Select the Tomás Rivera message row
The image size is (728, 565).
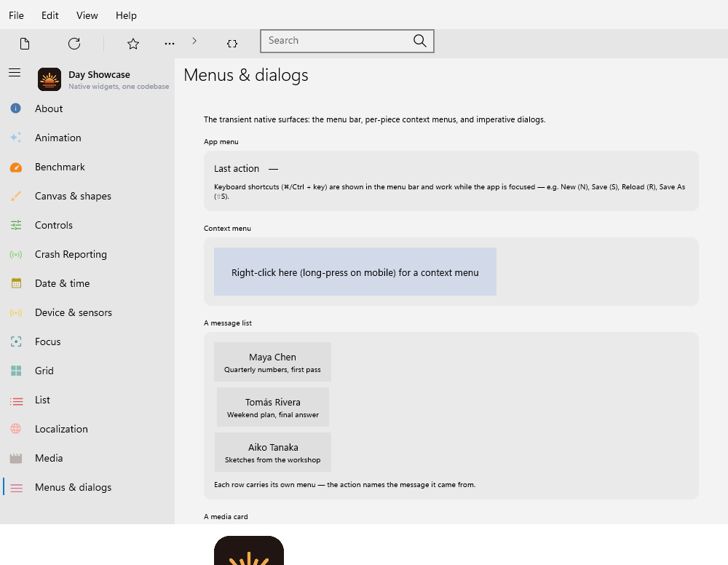pyautogui.click(x=273, y=407)
